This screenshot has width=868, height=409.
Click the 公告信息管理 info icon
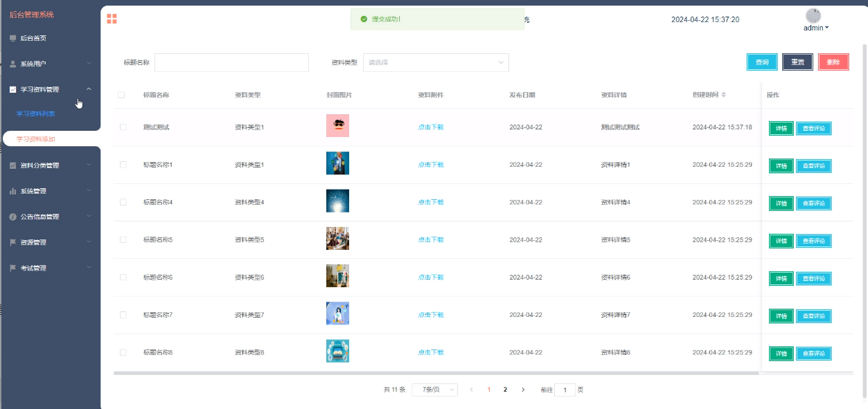(x=13, y=217)
